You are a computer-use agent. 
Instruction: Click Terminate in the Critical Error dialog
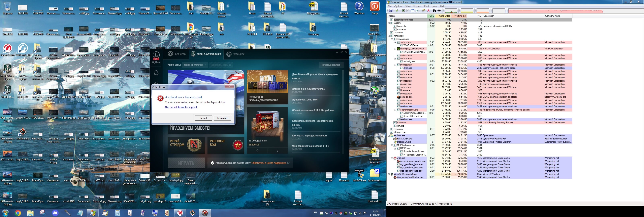222,118
